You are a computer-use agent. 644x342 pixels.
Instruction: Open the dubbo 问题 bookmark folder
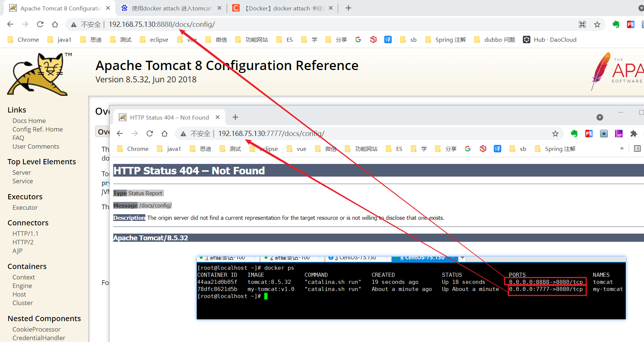coord(495,39)
